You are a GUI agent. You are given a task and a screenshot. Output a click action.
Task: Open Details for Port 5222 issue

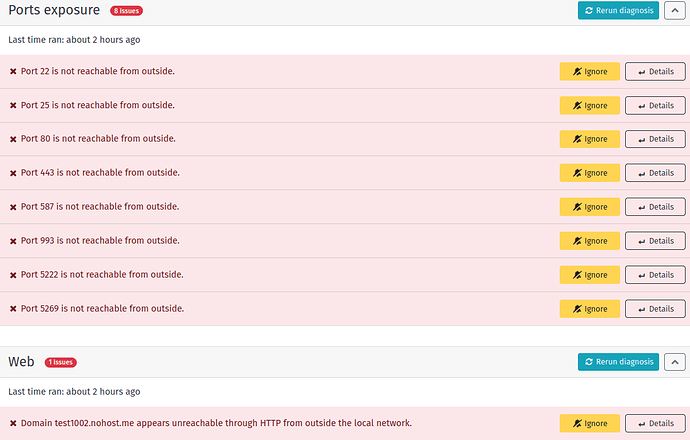pyautogui.click(x=655, y=275)
